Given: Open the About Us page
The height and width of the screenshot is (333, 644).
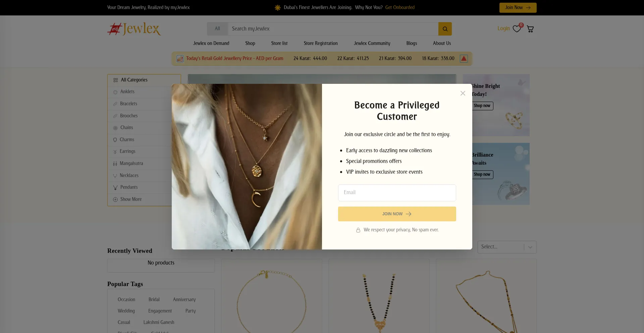Looking at the screenshot, I should pyautogui.click(x=442, y=43).
